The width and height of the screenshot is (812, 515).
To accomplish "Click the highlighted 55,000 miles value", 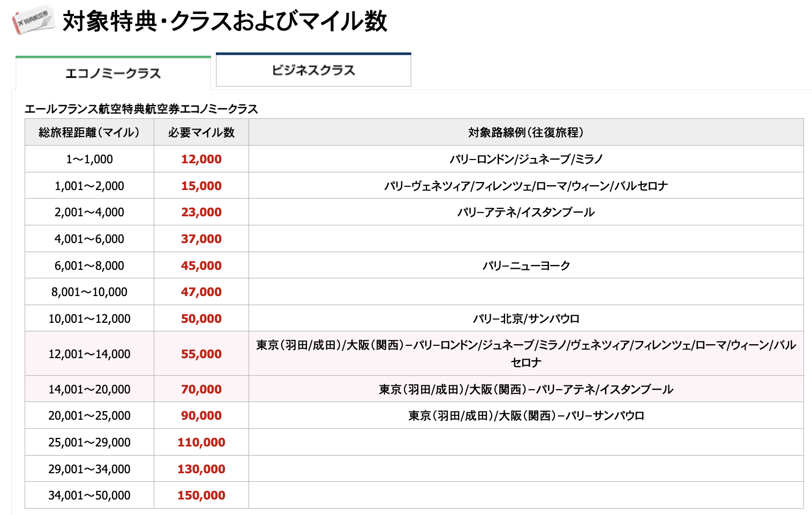I will pos(201,354).
